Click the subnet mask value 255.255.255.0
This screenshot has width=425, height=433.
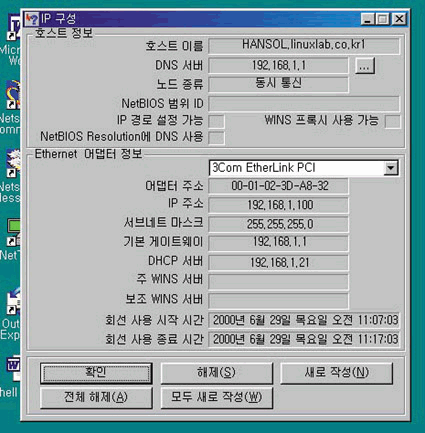point(279,224)
